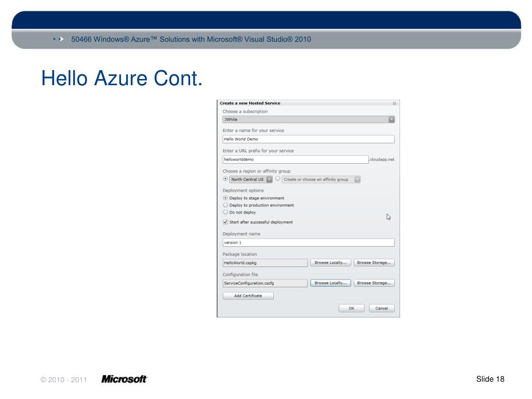532x399 pixels.
Task: Browse Storage for the package location
Action: [374, 262]
